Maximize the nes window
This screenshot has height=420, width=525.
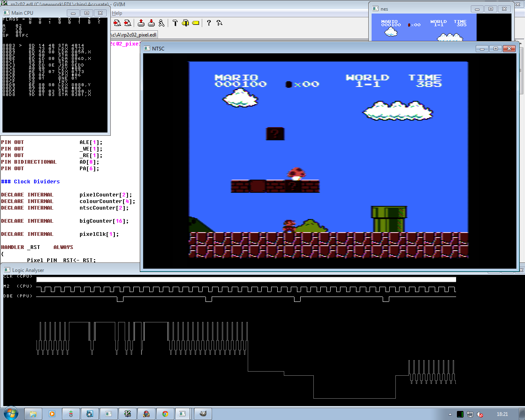pos(491,9)
